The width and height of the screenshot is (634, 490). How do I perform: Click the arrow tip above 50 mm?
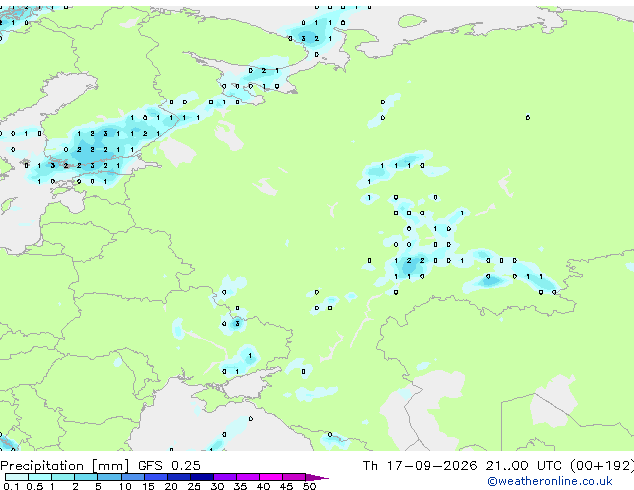[x=317, y=477]
